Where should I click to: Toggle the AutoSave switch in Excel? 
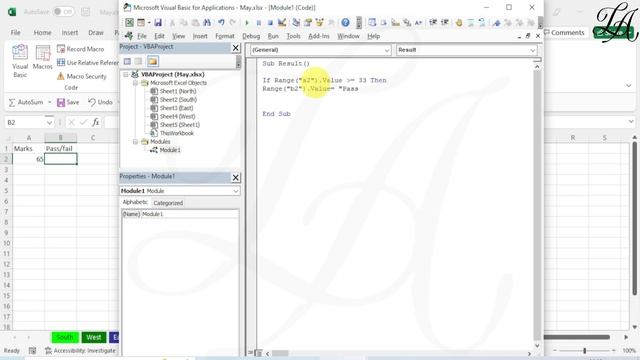pos(64,12)
